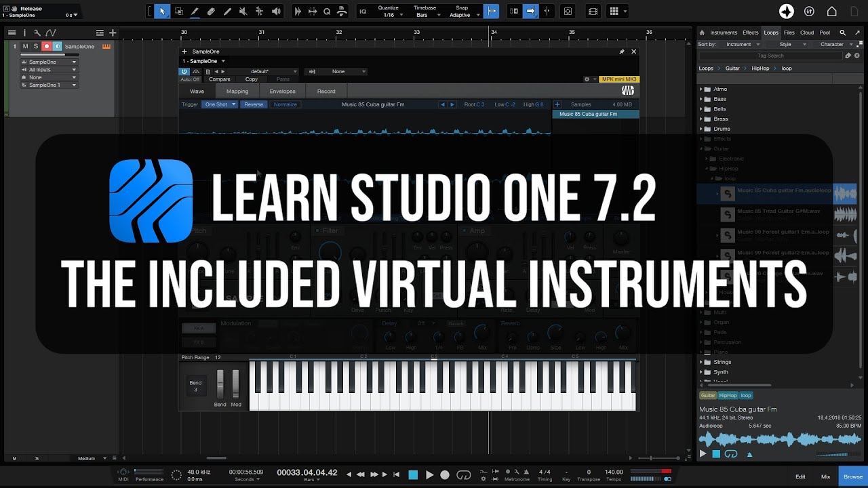This screenshot has height=488, width=868.
Task: Click the Tag Search field
Action: pyautogui.click(x=770, y=56)
